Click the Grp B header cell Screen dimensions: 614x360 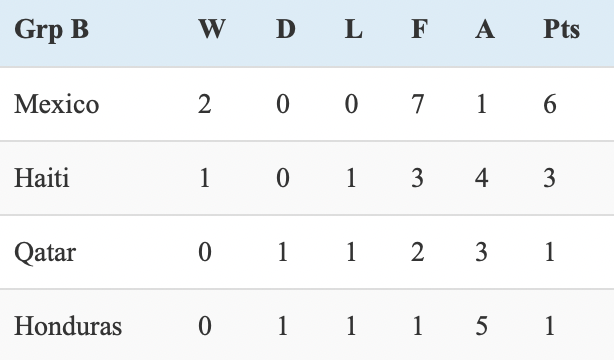click(x=51, y=30)
